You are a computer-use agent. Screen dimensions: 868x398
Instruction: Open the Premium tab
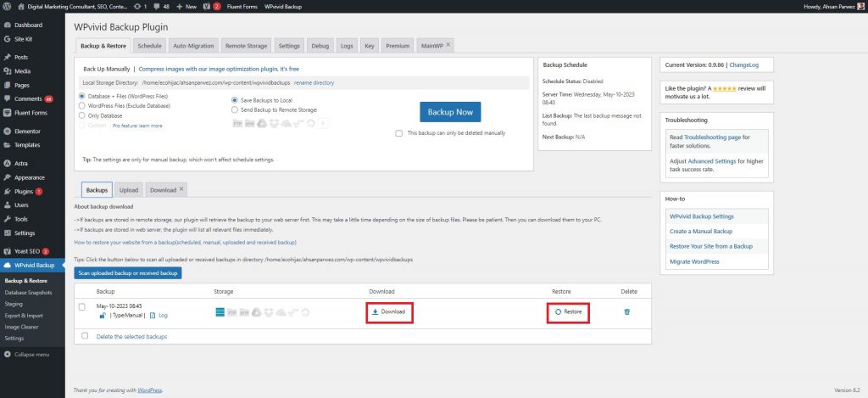[398, 46]
